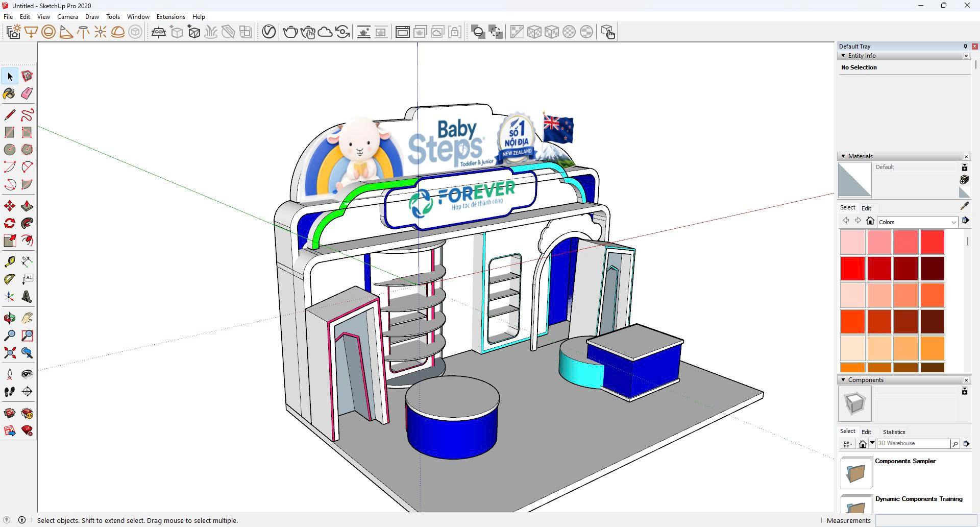Choose the Polygon tool

point(27,150)
